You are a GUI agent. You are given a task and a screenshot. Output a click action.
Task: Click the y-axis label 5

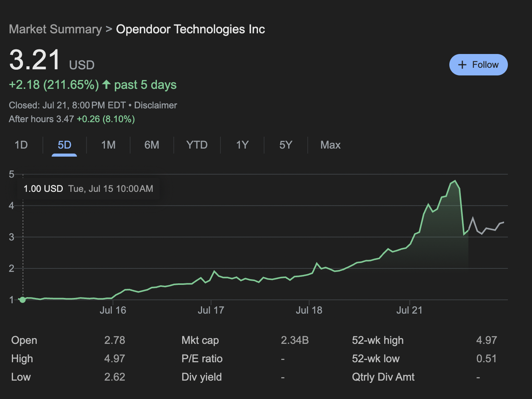coord(11,174)
